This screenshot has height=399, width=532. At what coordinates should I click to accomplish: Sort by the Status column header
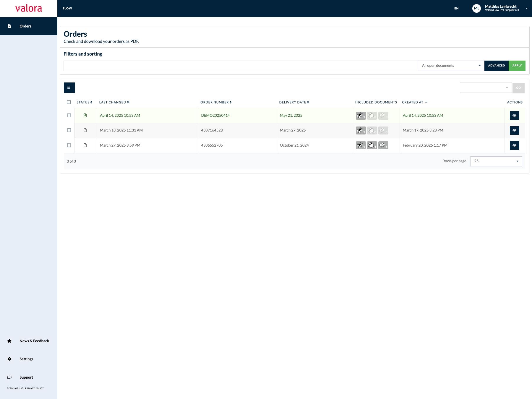85,102
